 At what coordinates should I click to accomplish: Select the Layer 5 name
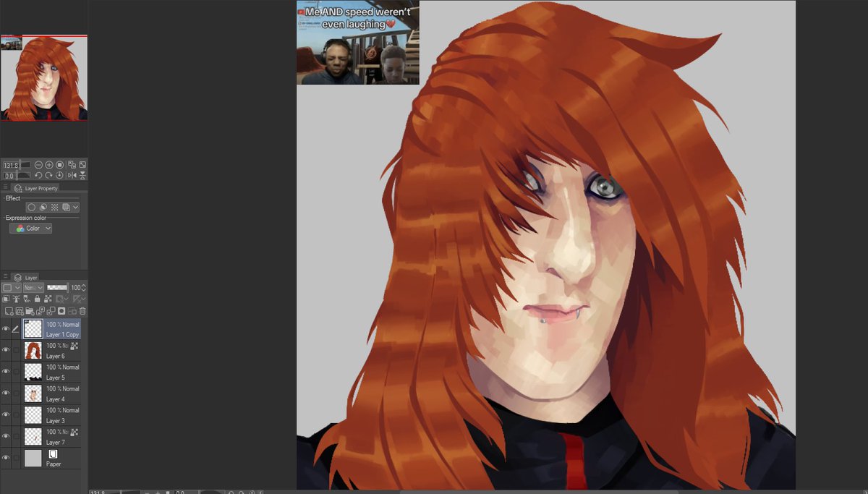click(55, 378)
